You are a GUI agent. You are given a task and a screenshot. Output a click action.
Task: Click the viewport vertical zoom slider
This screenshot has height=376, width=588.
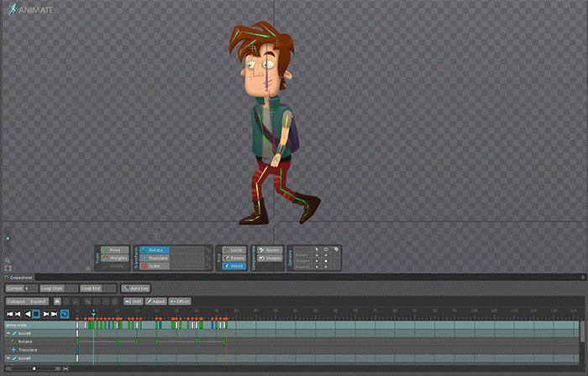click(x=8, y=240)
